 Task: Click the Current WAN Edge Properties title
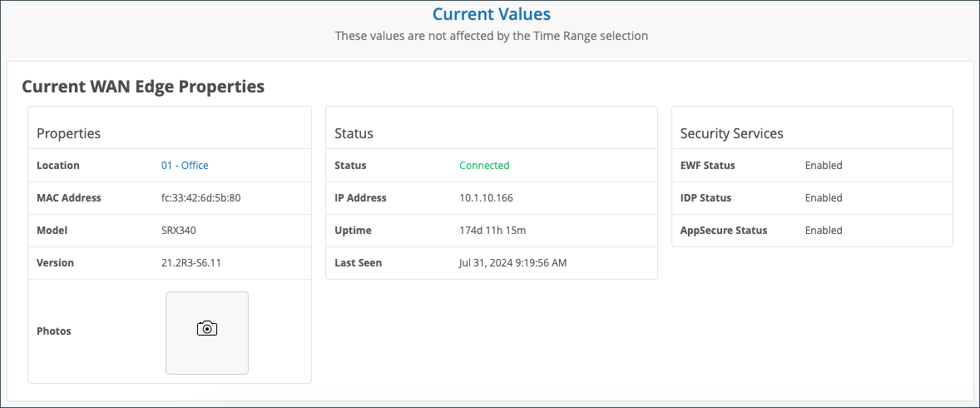pyautogui.click(x=143, y=87)
